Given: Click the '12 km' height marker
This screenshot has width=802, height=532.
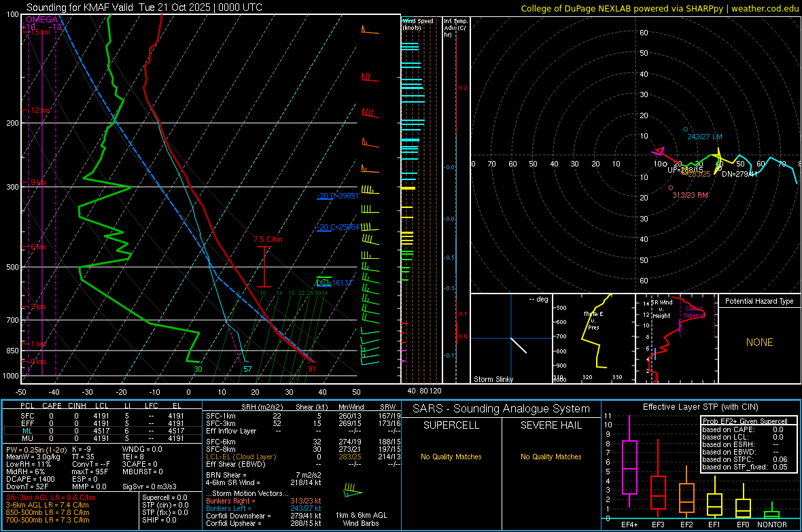Looking at the screenshot, I should coord(40,110).
